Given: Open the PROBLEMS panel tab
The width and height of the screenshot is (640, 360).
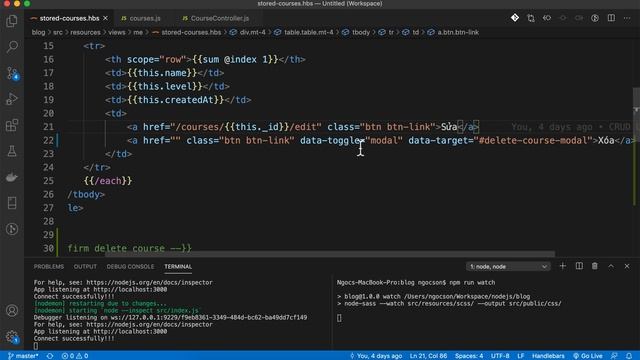Looking at the screenshot, I should click(49, 267).
